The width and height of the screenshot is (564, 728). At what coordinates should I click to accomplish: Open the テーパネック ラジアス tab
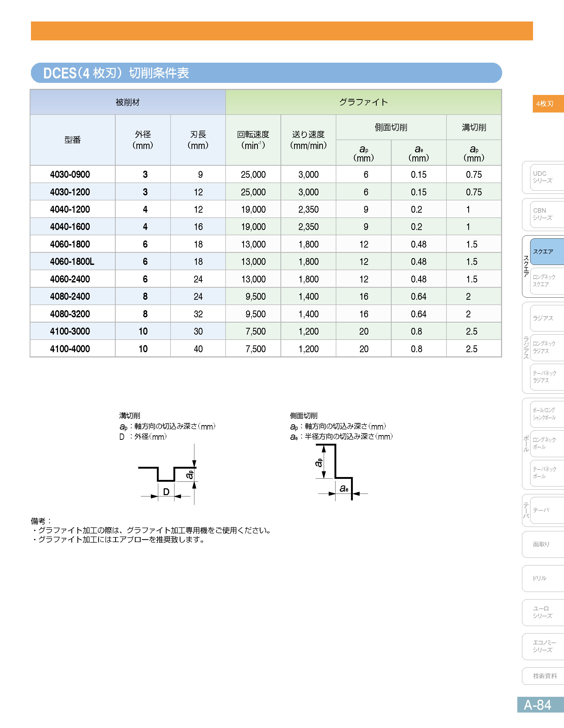coord(547,377)
